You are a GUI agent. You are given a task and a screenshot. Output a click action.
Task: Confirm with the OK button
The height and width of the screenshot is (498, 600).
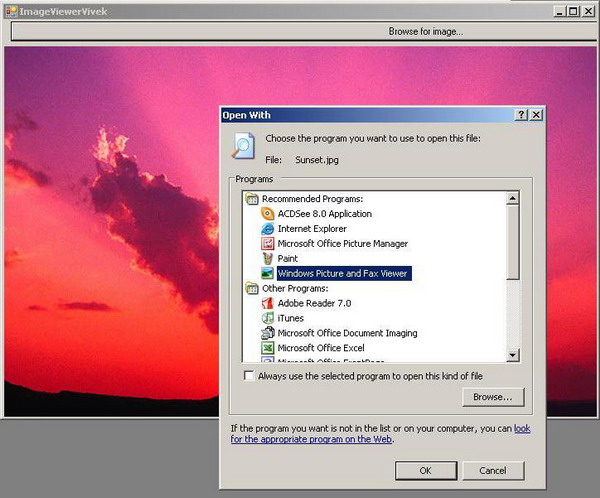426,470
